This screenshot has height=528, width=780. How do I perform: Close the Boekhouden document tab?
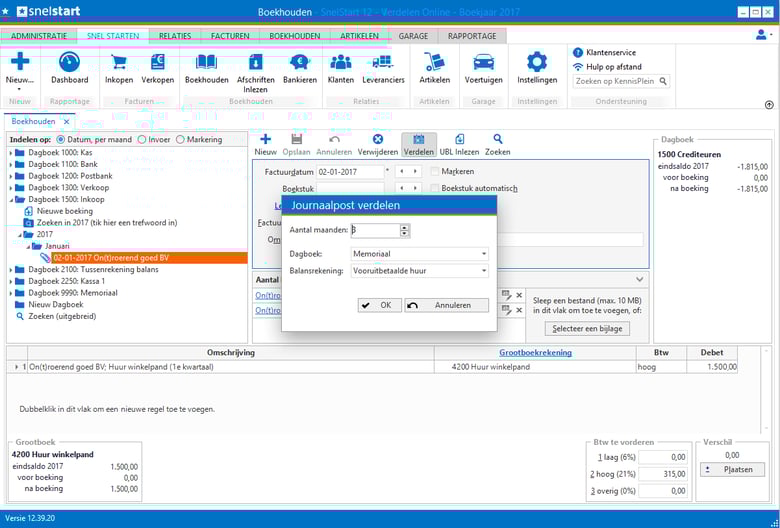(67, 122)
